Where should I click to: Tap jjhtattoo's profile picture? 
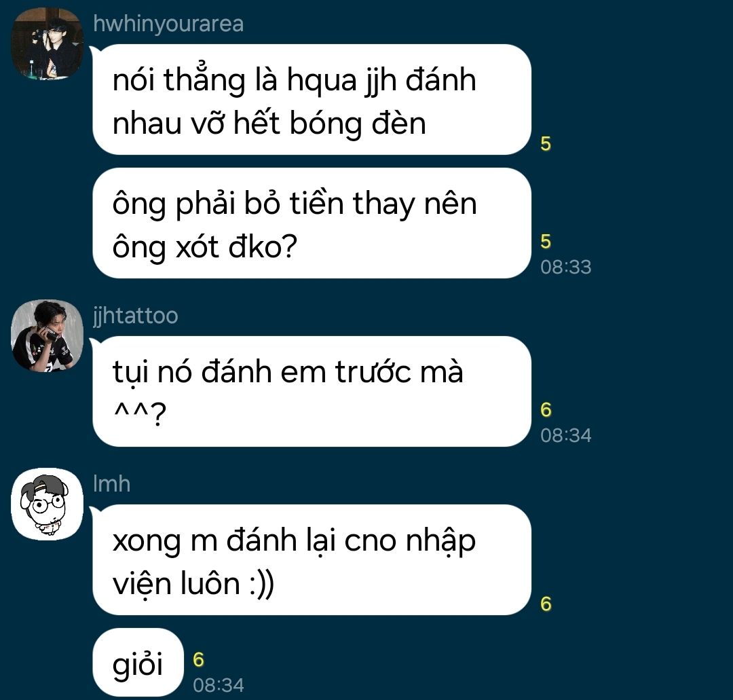48,335
